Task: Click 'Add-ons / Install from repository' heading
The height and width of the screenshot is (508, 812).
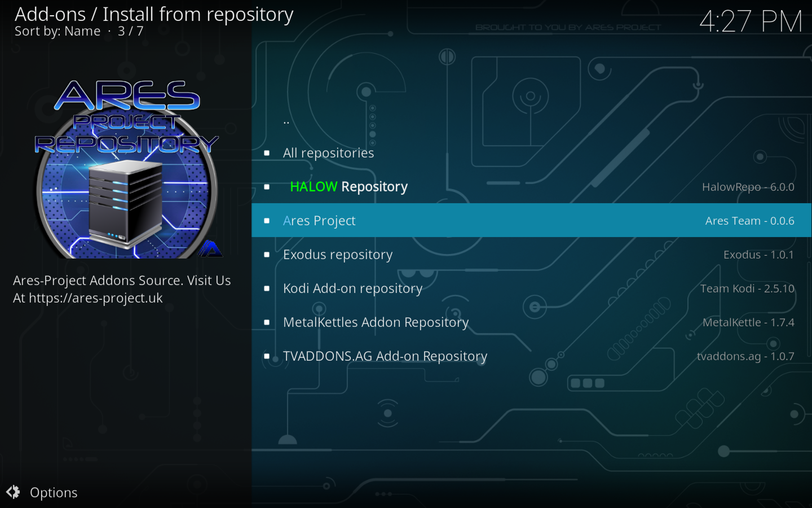Action: (154, 14)
